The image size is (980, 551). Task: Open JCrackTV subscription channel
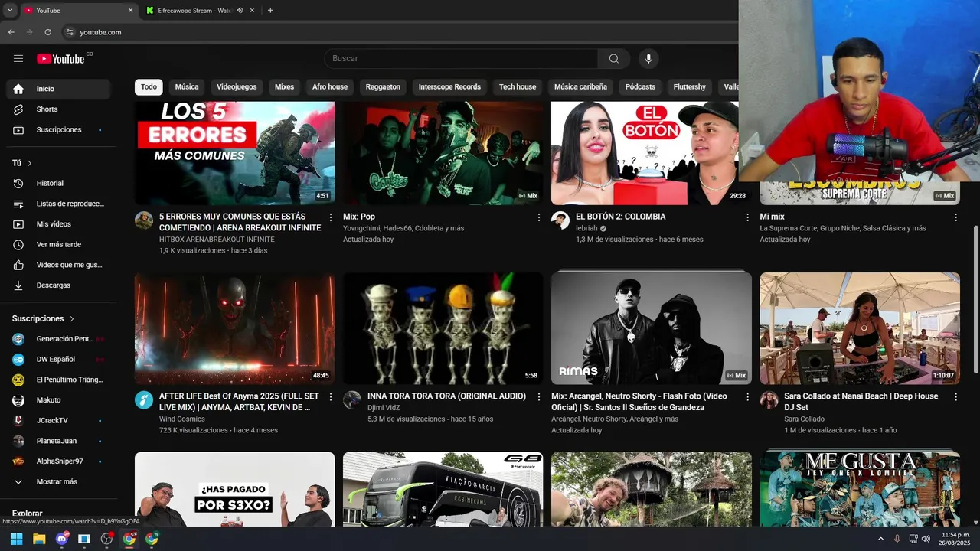pos(58,421)
